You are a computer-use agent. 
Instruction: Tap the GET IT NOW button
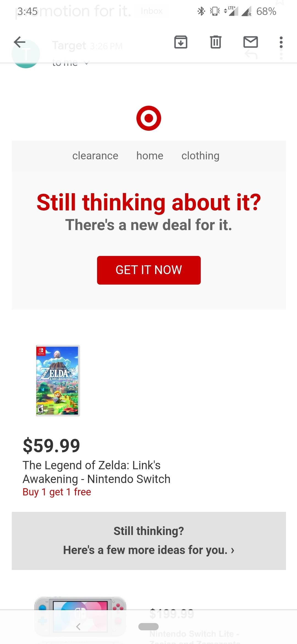click(x=149, y=270)
